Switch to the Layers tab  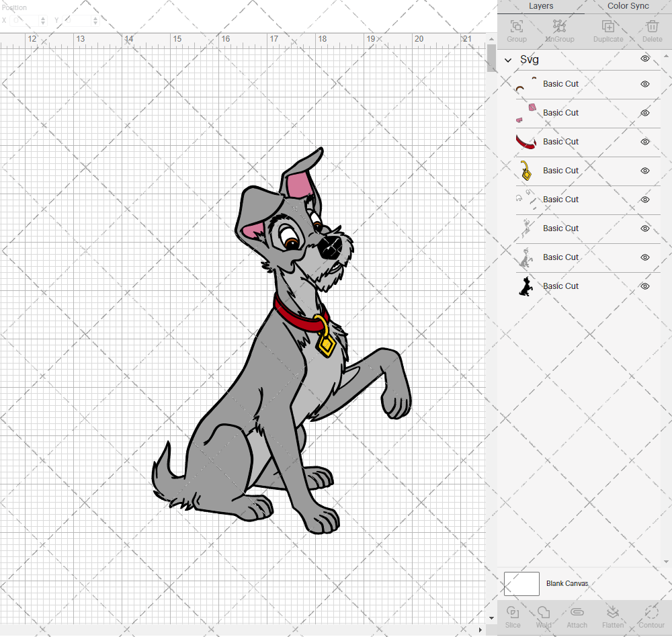click(x=541, y=6)
